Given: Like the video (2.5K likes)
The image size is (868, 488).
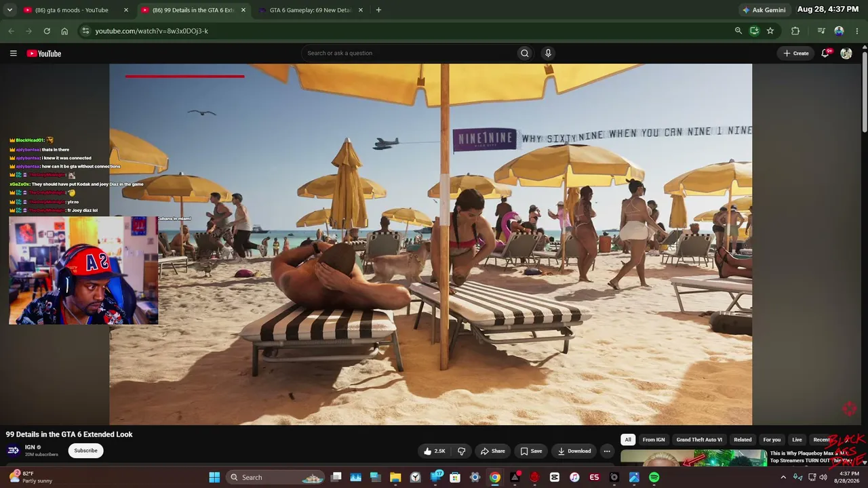Looking at the screenshot, I should pos(435,451).
